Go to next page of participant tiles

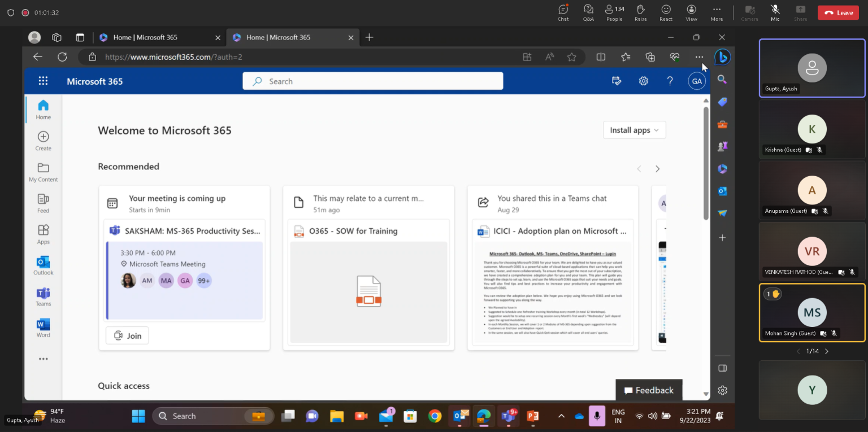(x=827, y=351)
